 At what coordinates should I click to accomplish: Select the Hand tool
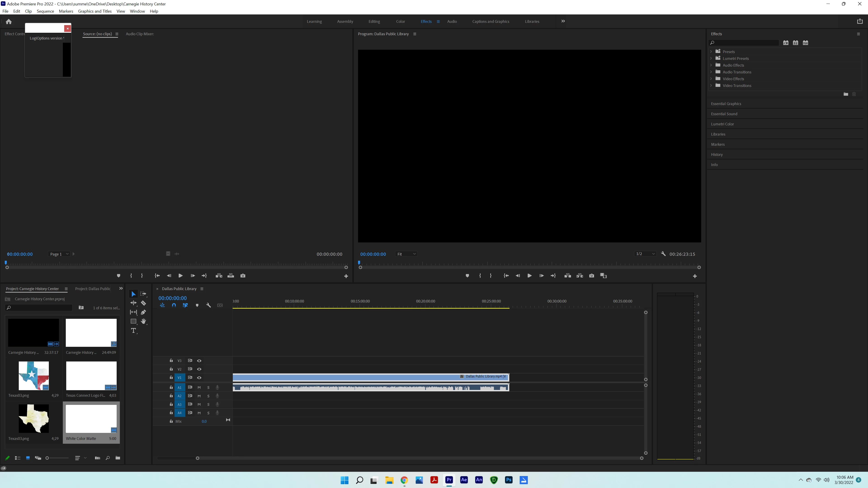pyautogui.click(x=144, y=321)
